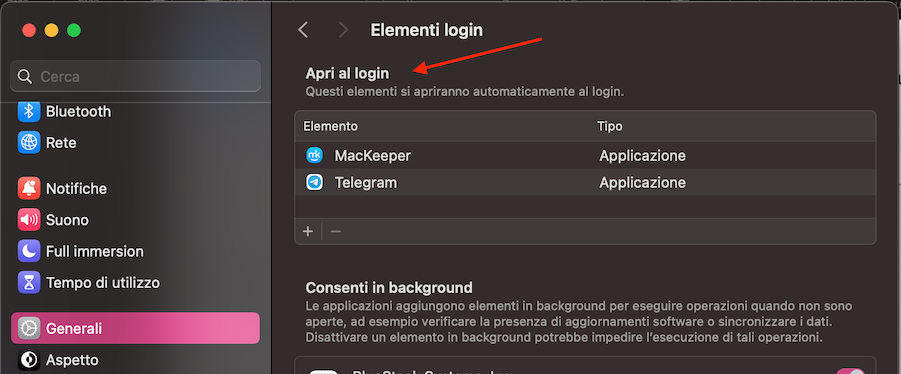
Task: Click the Bluetooth icon in sidebar
Action: [x=29, y=111]
